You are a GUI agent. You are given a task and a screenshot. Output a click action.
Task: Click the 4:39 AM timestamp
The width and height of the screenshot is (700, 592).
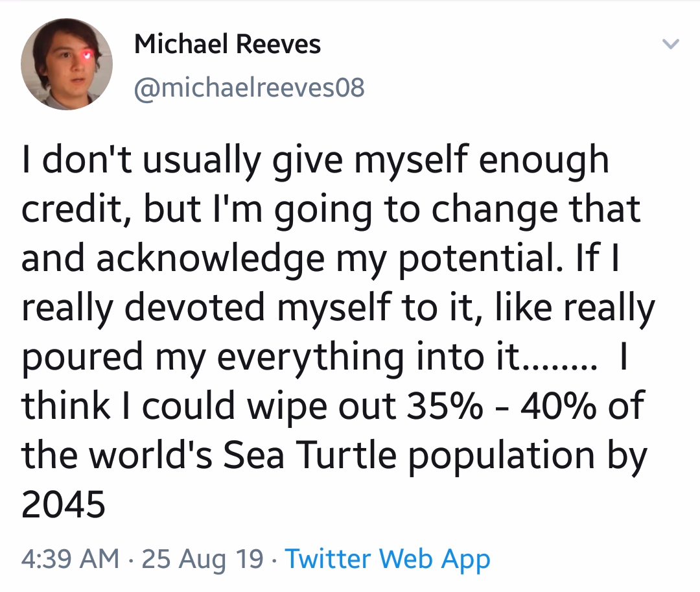70,558
